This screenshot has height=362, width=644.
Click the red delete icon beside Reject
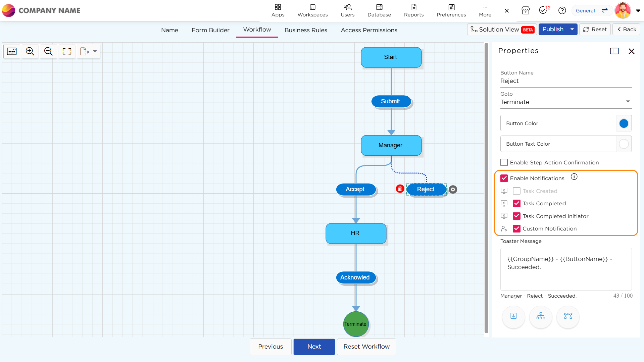tap(400, 189)
